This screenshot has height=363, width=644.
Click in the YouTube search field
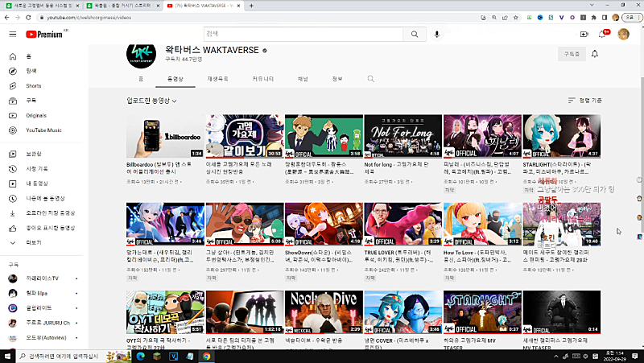click(x=302, y=35)
